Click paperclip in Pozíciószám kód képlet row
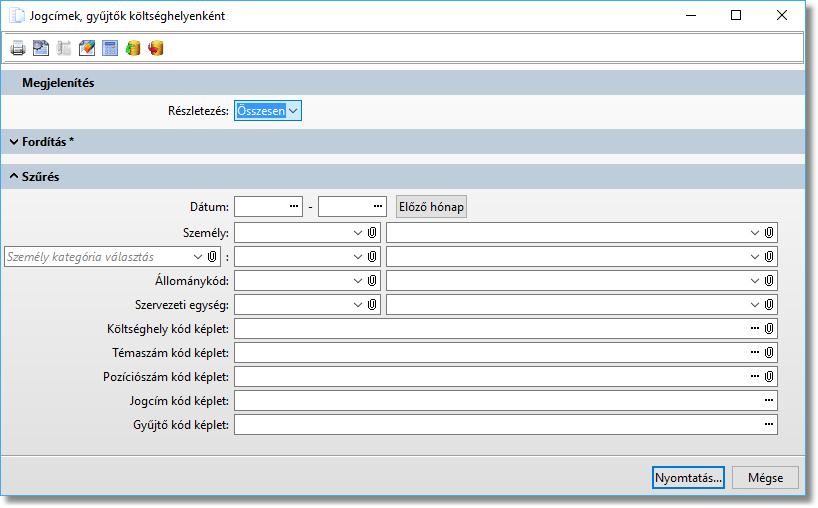 pos(769,377)
